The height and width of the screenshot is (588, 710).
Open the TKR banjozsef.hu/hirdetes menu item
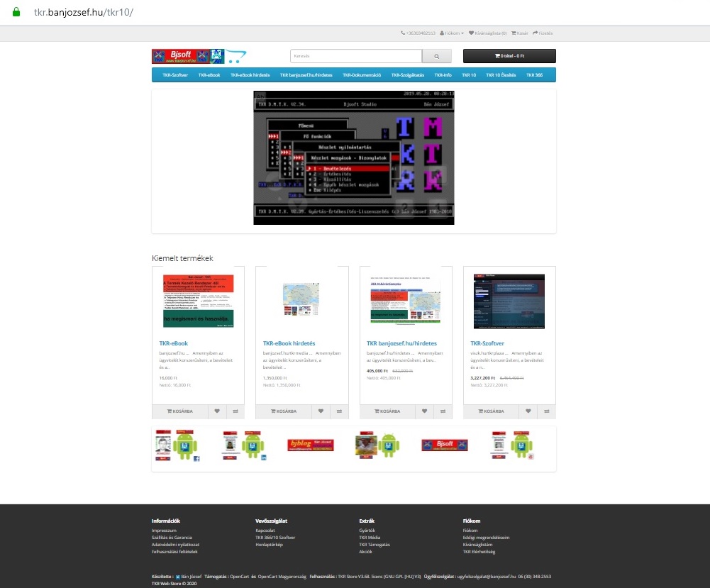coord(306,75)
